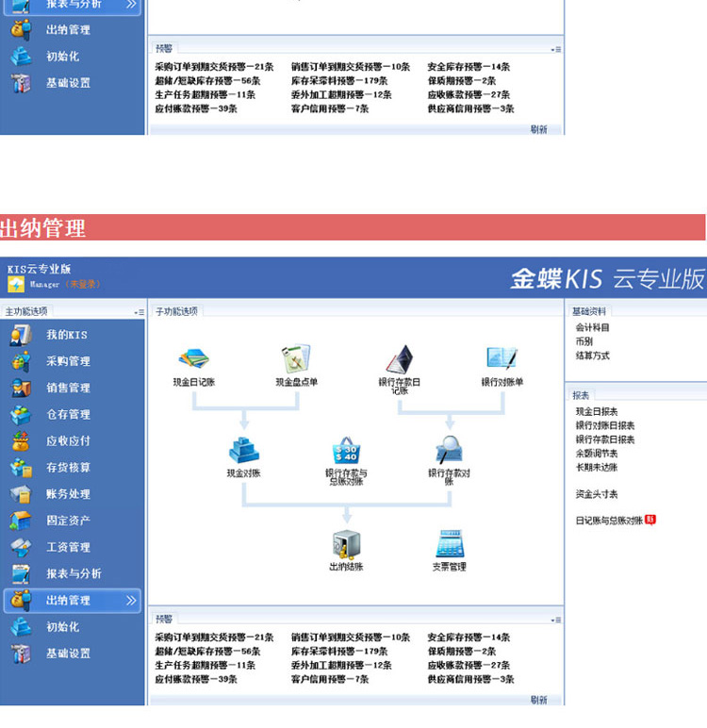
Task: Click 未登录 status next to Manager
Action: 83,284
